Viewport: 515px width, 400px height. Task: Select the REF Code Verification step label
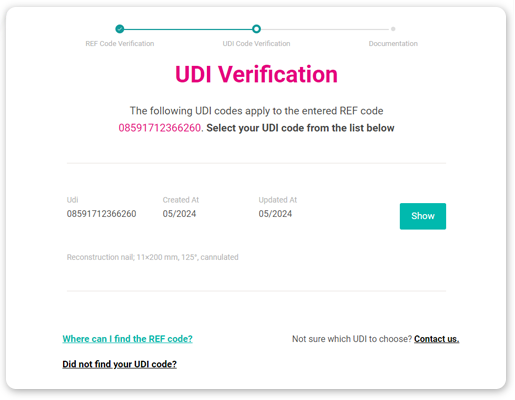coord(120,44)
